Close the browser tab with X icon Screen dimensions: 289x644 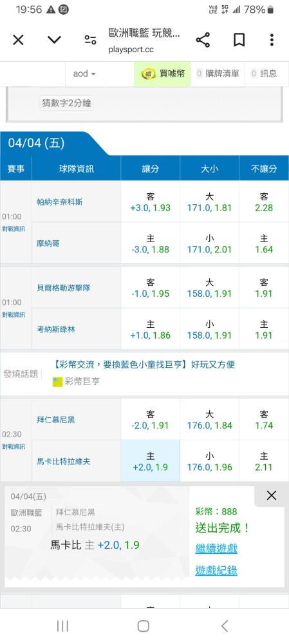(x=18, y=40)
